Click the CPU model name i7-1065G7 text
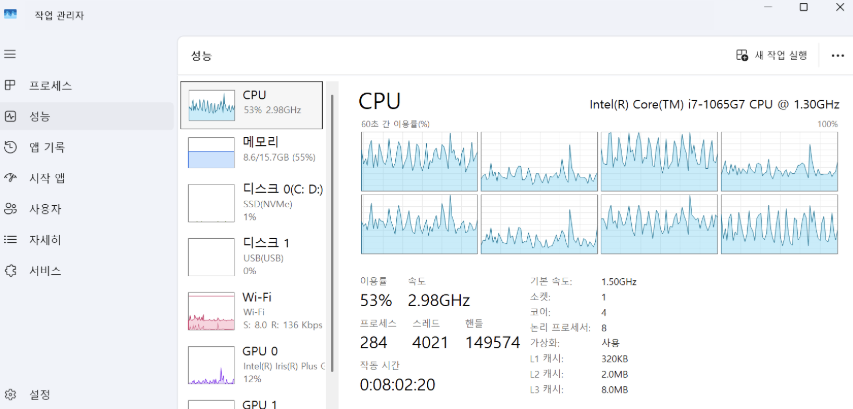Image resolution: width=853 pixels, height=409 pixels. pyautogui.click(x=714, y=104)
